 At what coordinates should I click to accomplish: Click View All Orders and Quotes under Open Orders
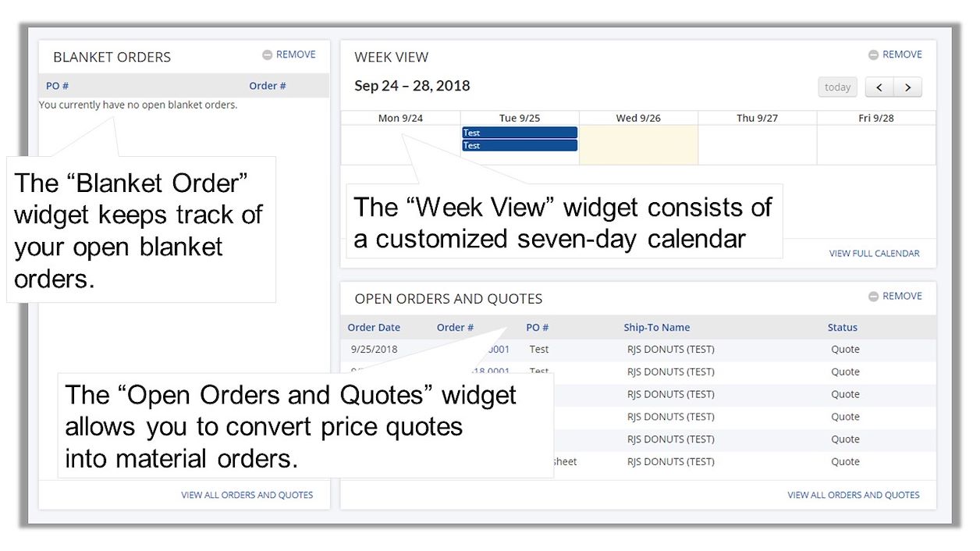click(853, 495)
